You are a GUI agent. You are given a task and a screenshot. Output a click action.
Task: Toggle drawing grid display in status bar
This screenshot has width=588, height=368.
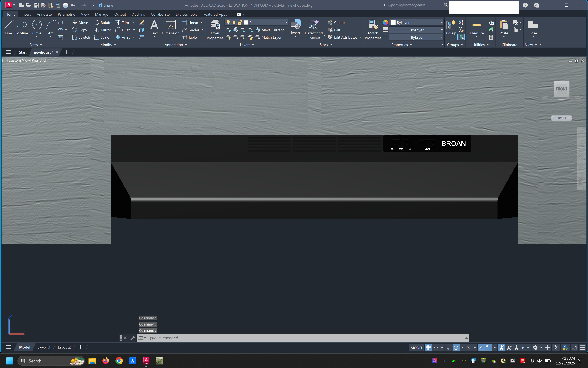(429, 348)
